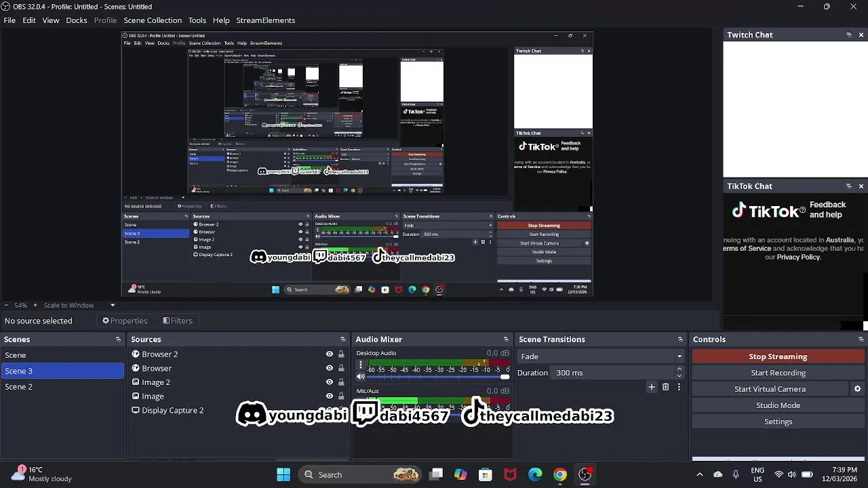This screenshot has width=868, height=488.
Task: Close the Twitch Chat dock
Action: point(861,35)
